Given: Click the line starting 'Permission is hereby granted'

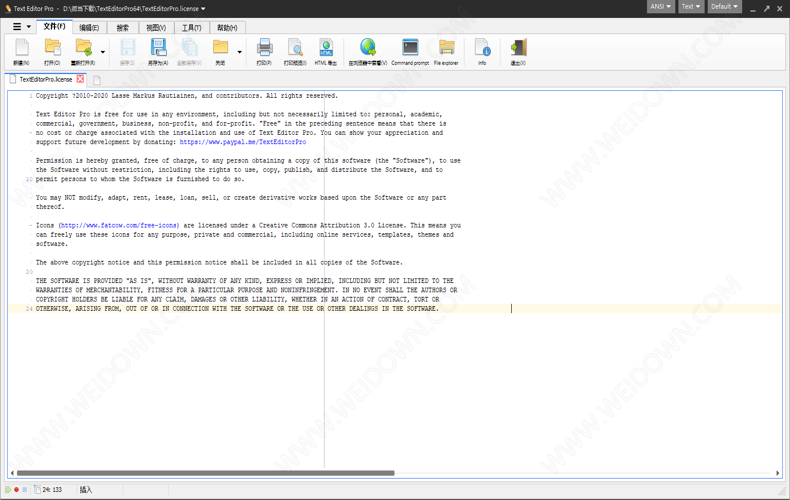Looking at the screenshot, I should point(248,161).
